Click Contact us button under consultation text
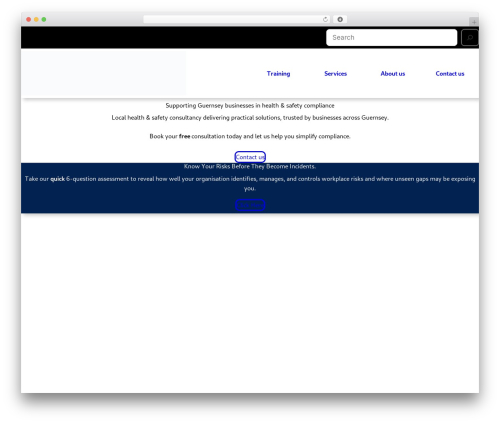The height and width of the screenshot is (423, 500). pos(250,157)
